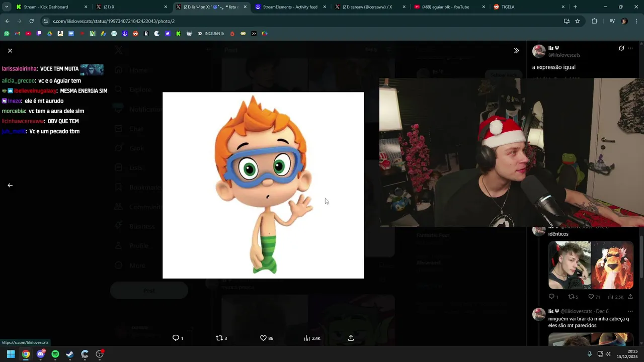Go to previous photo with left arrow

tap(10, 186)
